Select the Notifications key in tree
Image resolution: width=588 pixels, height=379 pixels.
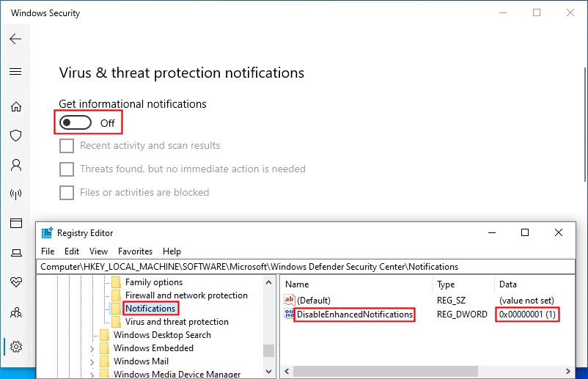point(150,309)
